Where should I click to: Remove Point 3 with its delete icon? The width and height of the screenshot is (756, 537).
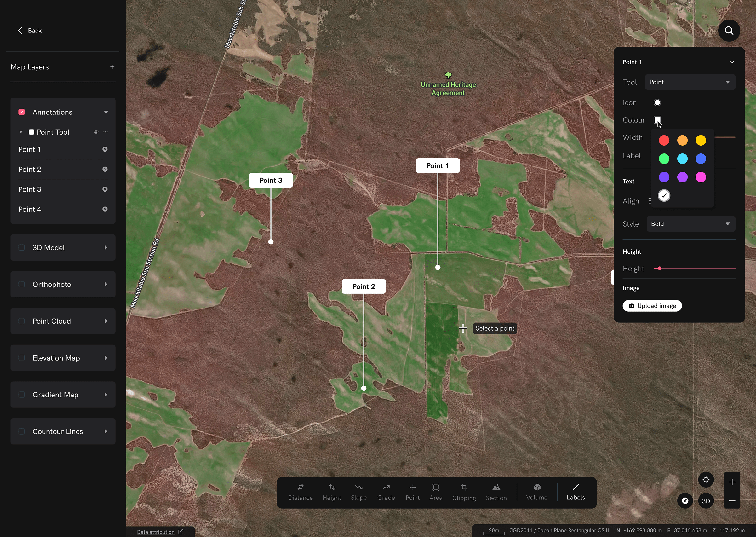pos(105,189)
